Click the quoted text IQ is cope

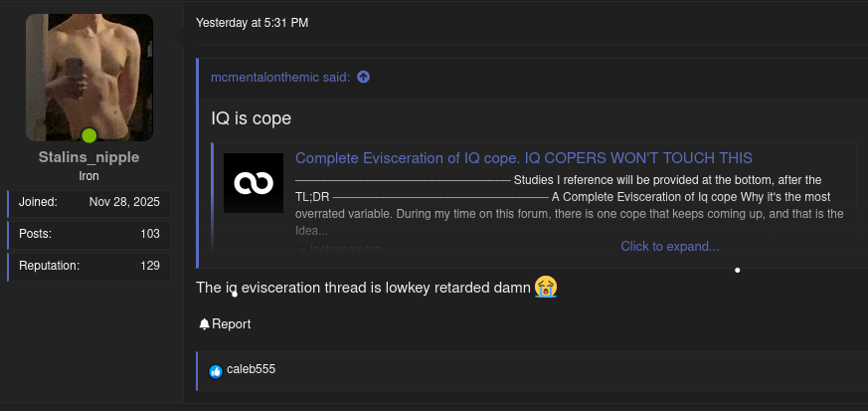pos(252,118)
